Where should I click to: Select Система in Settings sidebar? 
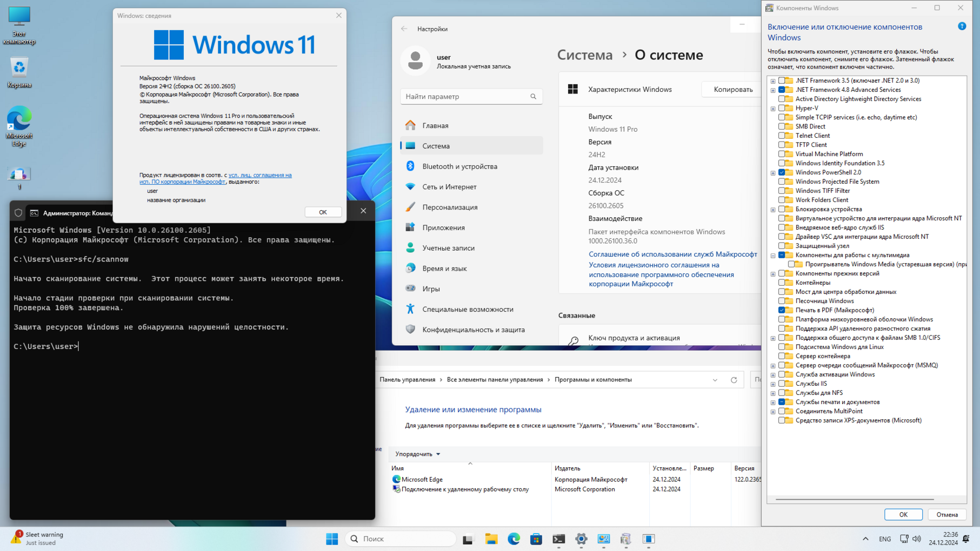[x=471, y=146]
